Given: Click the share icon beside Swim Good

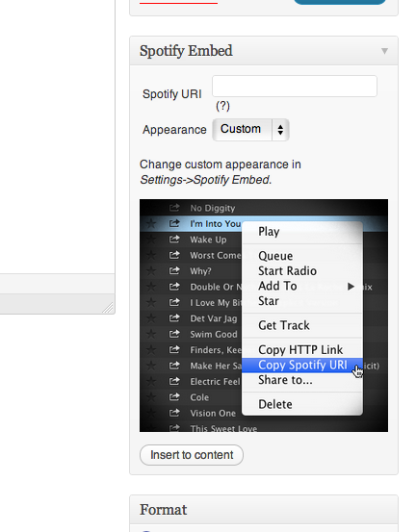Looking at the screenshot, I should click(x=174, y=334).
